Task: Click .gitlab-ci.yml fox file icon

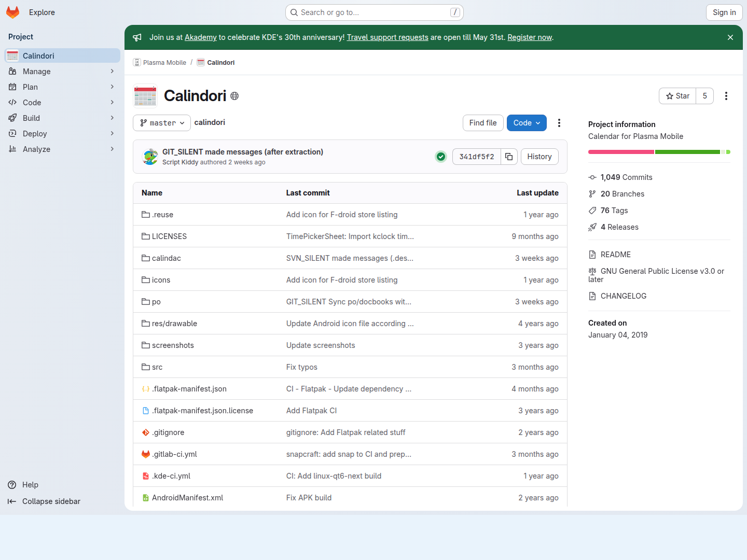Action: pyautogui.click(x=146, y=454)
